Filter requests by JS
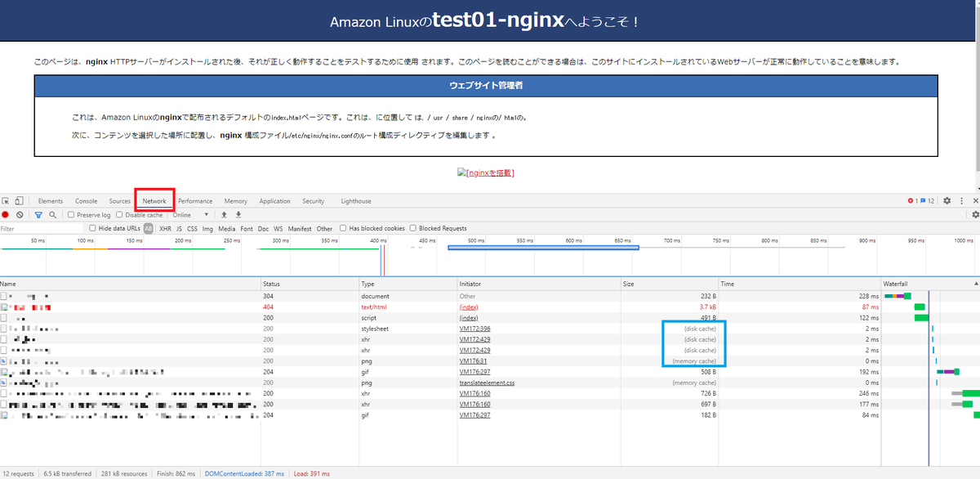 tap(179, 229)
